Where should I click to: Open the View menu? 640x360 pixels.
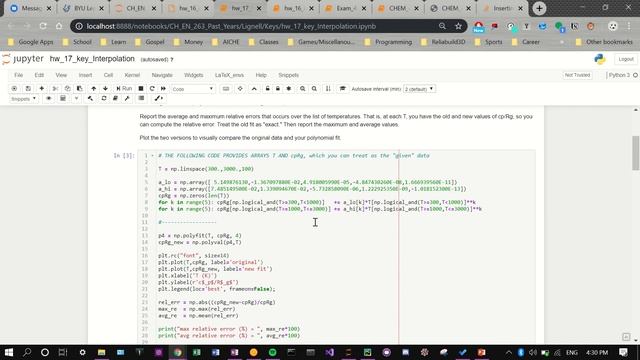pyautogui.click(x=61, y=75)
